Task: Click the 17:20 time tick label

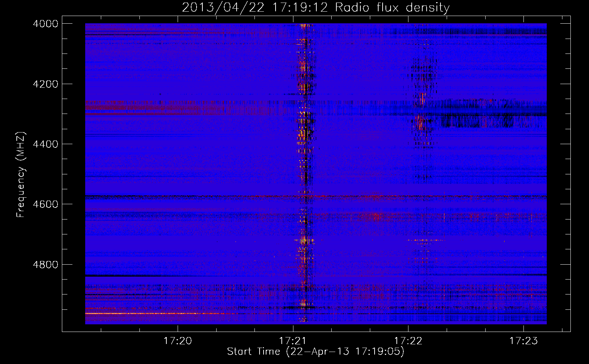Action: 178,341
